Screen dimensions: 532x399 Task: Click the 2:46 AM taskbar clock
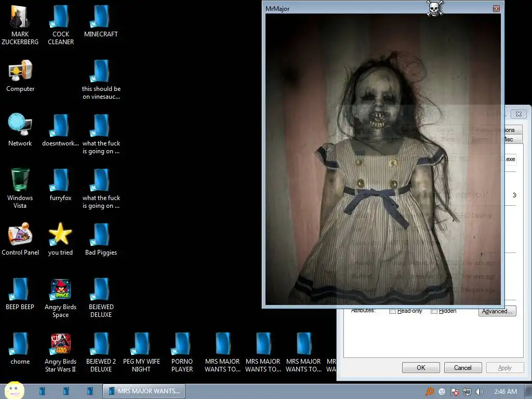click(506, 392)
